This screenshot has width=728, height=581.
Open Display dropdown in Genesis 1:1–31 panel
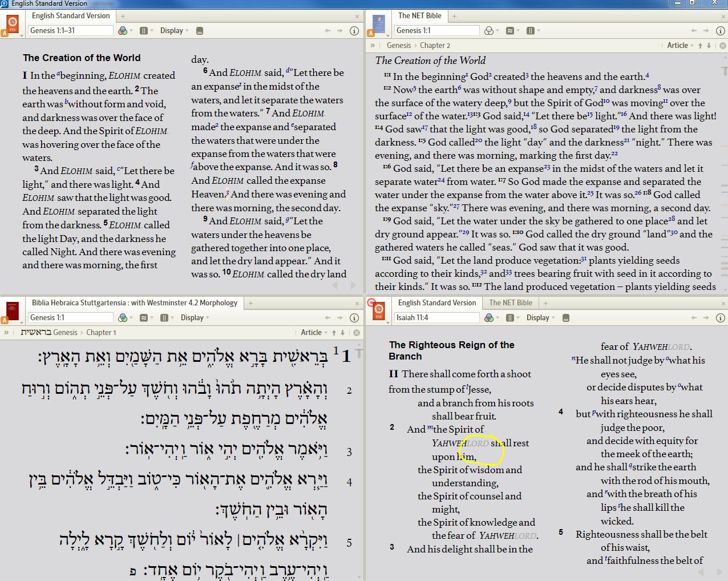174,31
